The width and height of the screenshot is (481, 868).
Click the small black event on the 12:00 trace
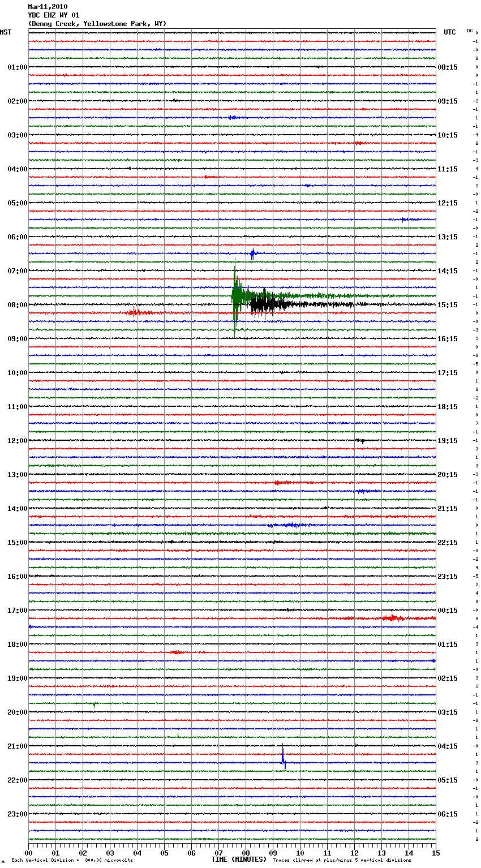(x=360, y=440)
